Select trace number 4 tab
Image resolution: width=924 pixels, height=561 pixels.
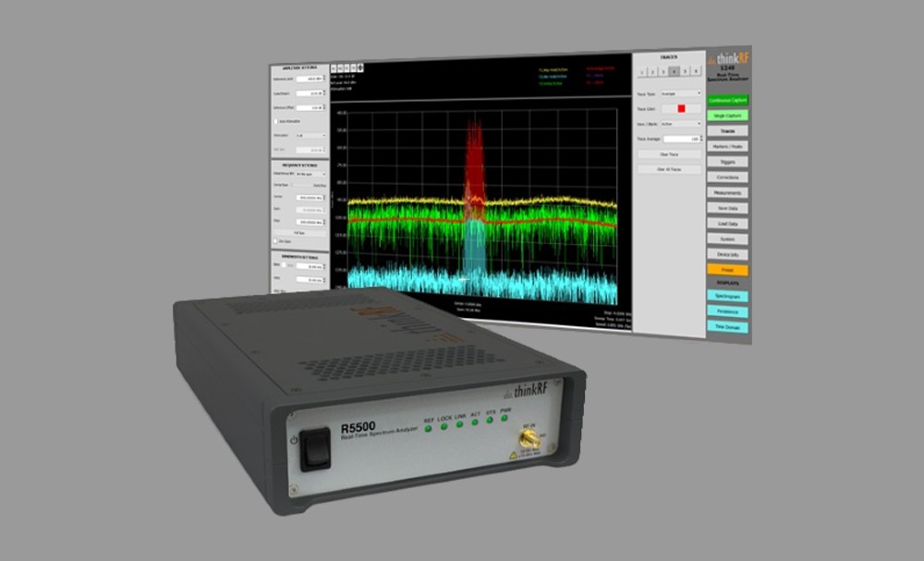(674, 70)
